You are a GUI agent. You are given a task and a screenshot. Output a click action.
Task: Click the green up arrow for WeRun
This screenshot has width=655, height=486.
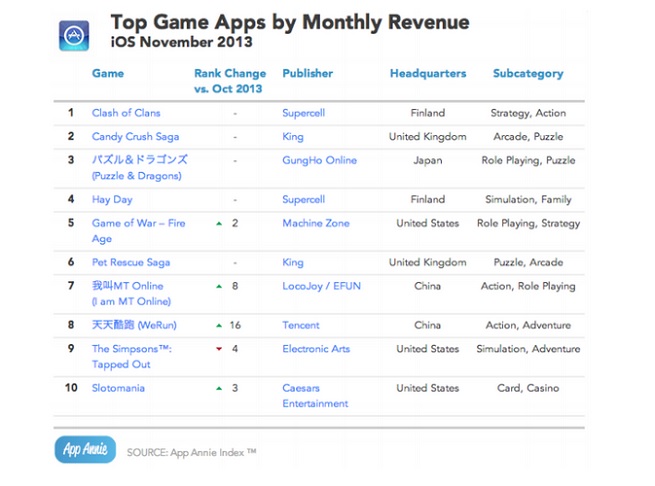click(219, 326)
